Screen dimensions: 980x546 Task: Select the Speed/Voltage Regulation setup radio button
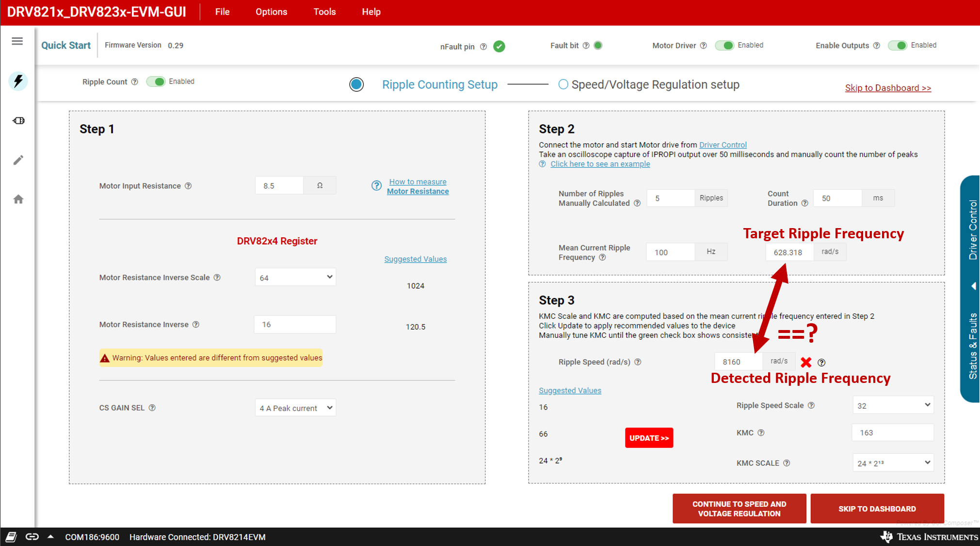pos(563,84)
